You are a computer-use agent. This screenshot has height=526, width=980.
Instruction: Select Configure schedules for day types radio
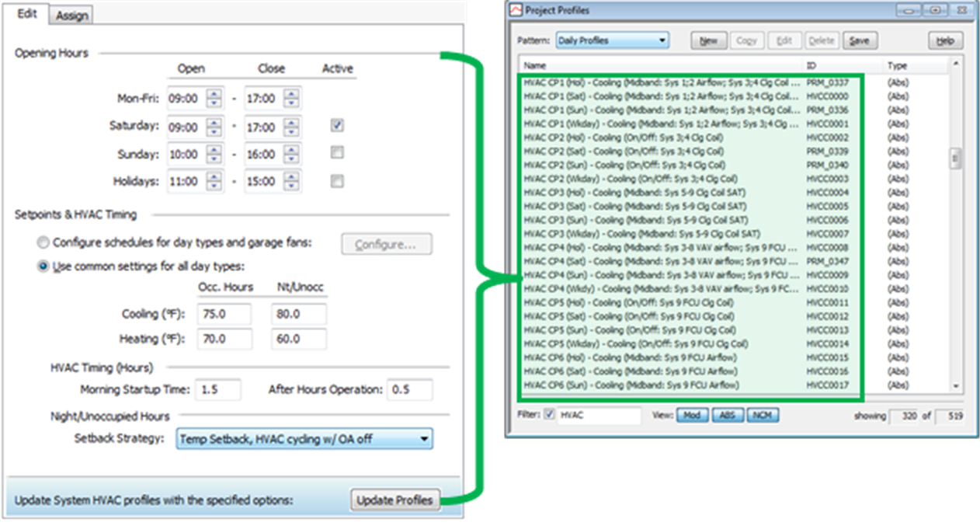click(x=44, y=242)
